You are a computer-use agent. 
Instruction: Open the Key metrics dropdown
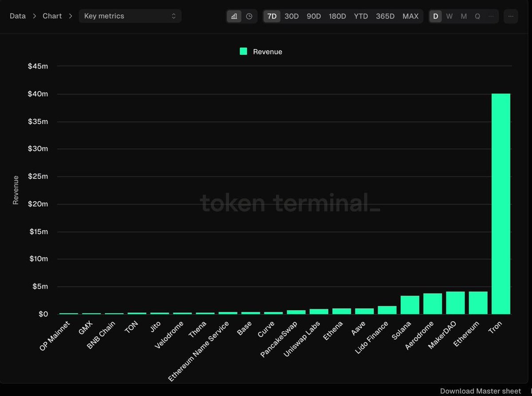(x=130, y=16)
